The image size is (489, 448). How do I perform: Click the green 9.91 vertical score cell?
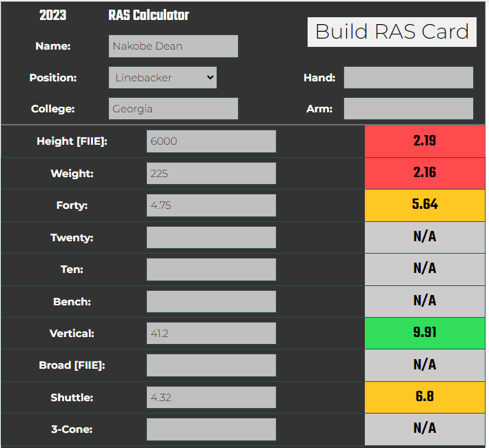pyautogui.click(x=424, y=333)
